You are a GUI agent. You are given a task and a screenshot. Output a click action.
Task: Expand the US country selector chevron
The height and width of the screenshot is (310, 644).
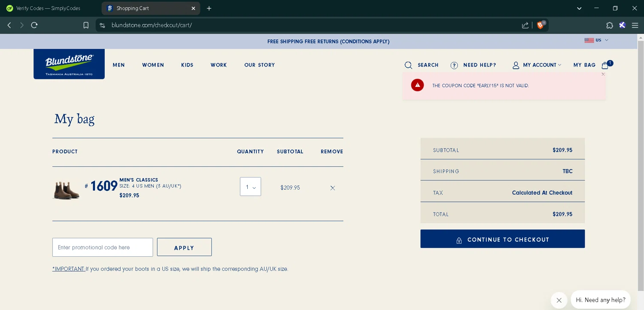[x=607, y=40]
